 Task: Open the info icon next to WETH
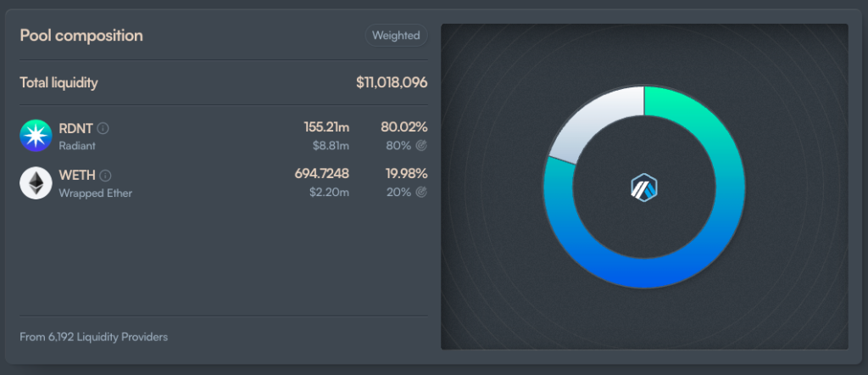[106, 176]
